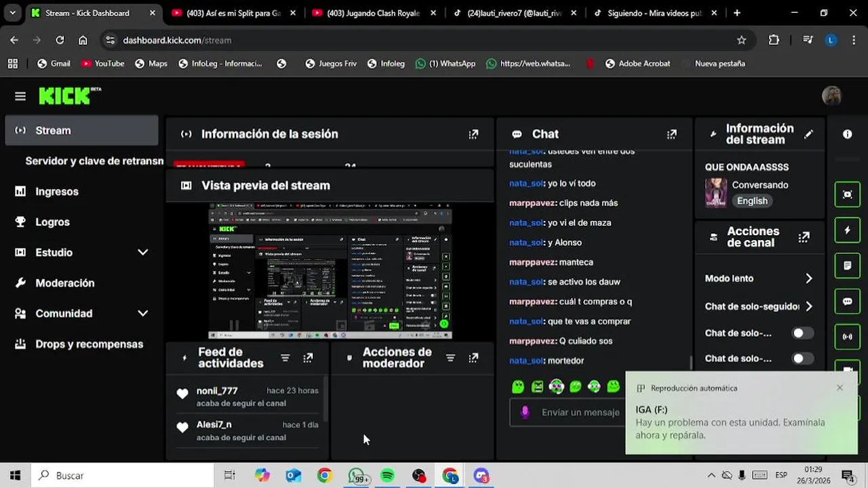Open Chat de solo-seguidores options arrow
868x488 pixels.
[x=808, y=306]
